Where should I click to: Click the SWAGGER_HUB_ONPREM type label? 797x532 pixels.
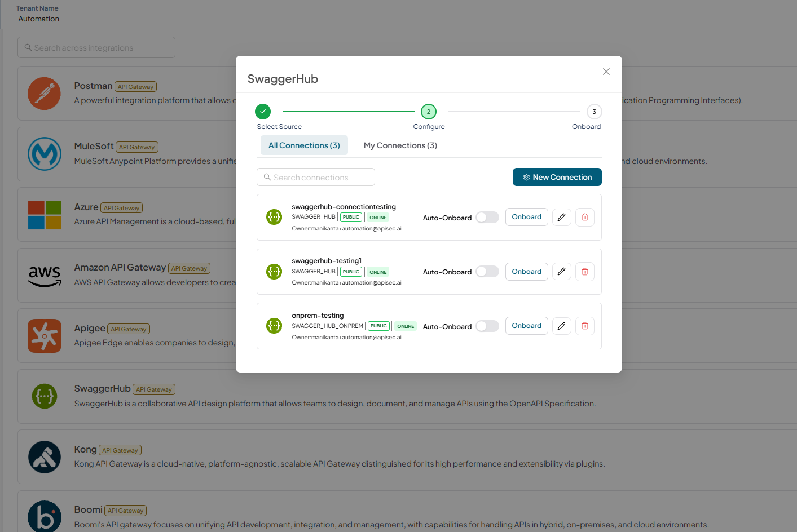(x=328, y=326)
